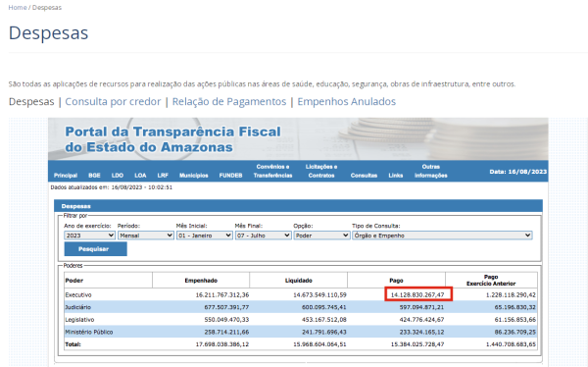Click the Pago Exercício Anterior header

pos(491,281)
